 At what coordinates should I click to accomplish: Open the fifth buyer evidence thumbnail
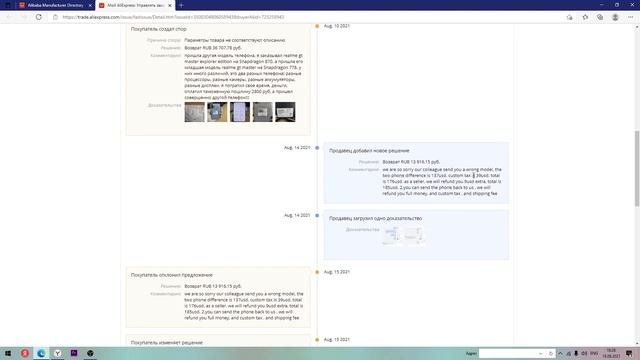click(x=285, y=112)
